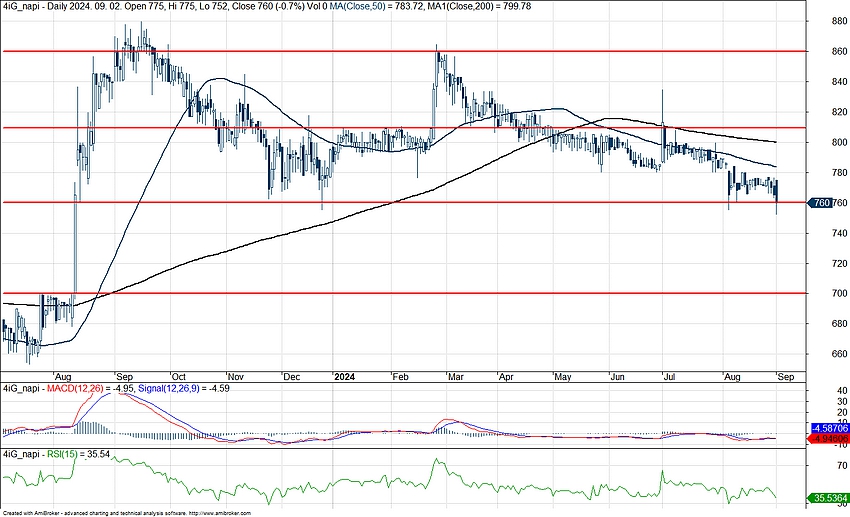Click the bold 2024 year label

tap(344, 377)
